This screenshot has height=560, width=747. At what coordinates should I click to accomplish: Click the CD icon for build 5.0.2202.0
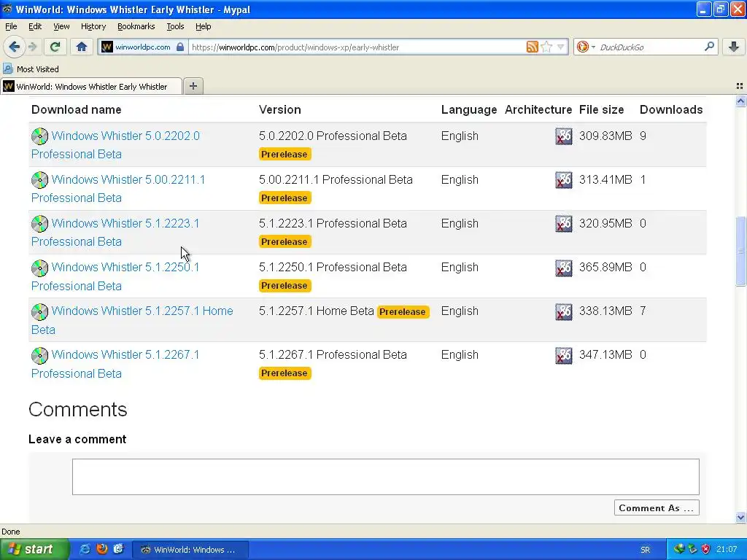click(x=40, y=136)
